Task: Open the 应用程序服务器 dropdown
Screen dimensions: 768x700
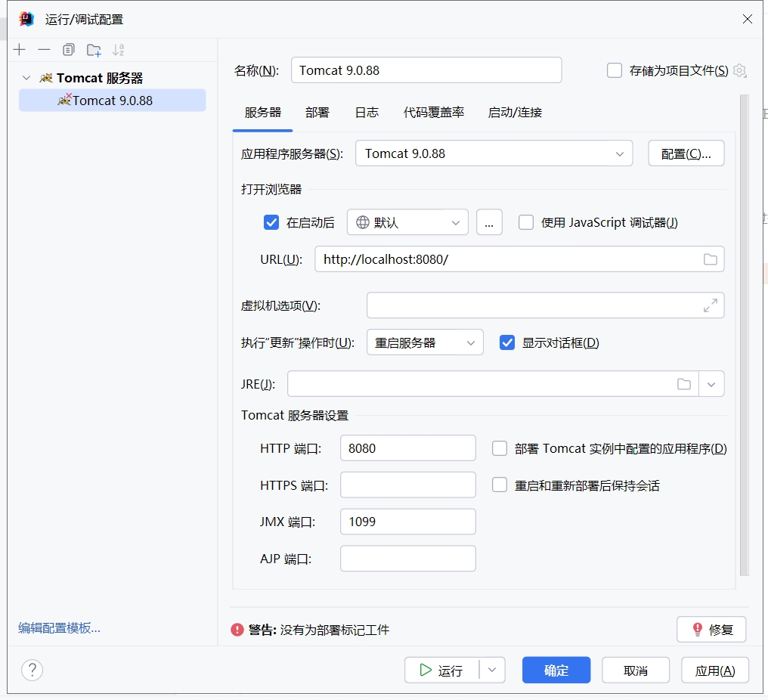Action: [494, 153]
